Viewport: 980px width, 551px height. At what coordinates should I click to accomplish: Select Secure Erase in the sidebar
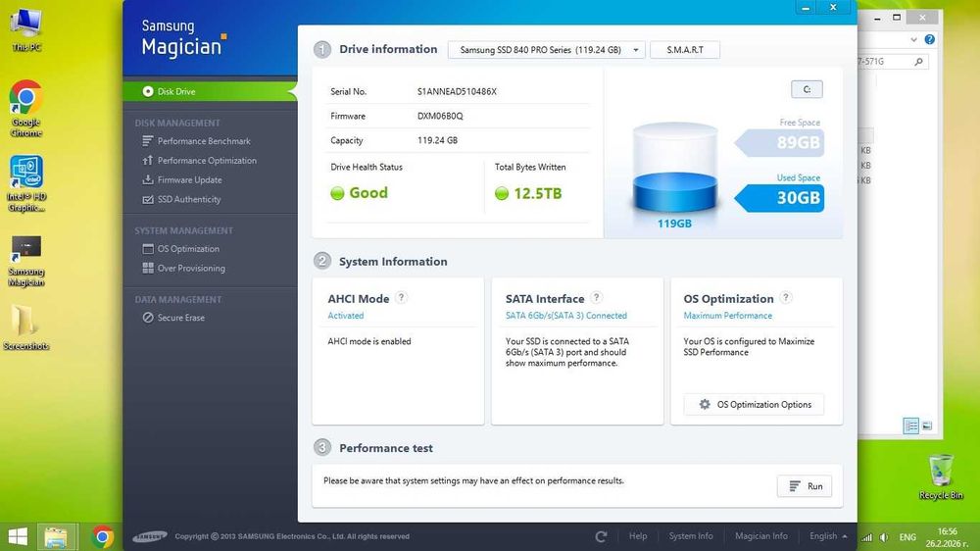pyautogui.click(x=180, y=318)
